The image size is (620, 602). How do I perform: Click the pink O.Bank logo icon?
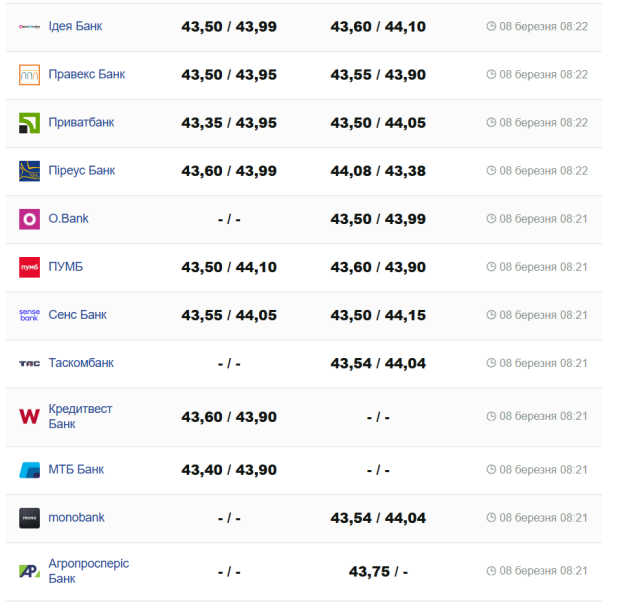click(x=29, y=219)
